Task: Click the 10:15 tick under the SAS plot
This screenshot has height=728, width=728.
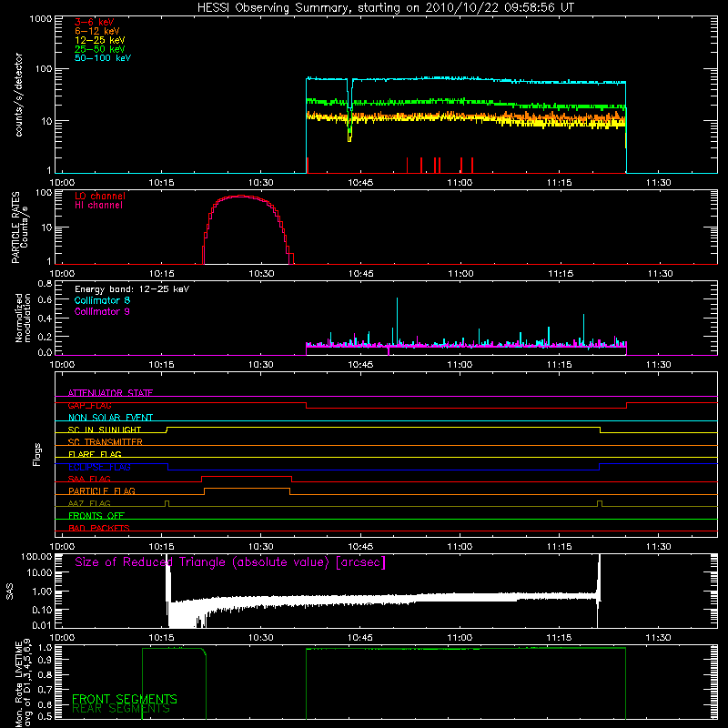Action: click(x=161, y=638)
